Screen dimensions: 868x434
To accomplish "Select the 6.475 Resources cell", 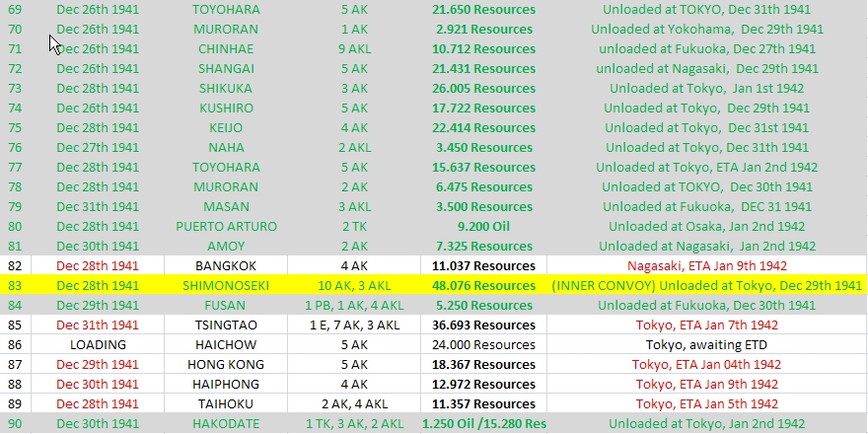I will pos(484,187).
